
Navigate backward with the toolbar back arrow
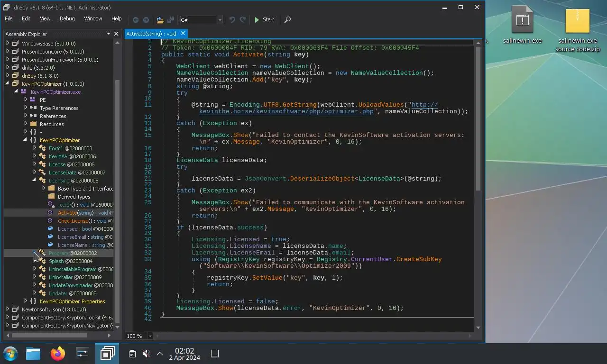click(x=136, y=19)
